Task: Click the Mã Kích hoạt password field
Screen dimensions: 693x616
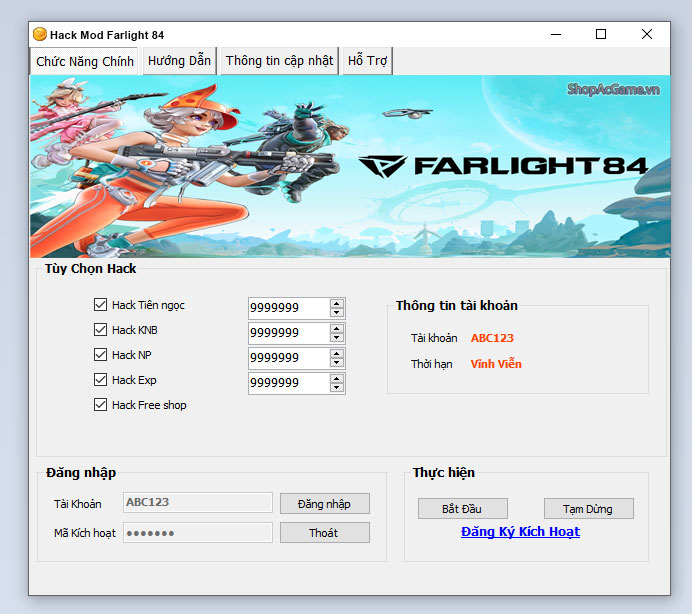Action: [198, 533]
